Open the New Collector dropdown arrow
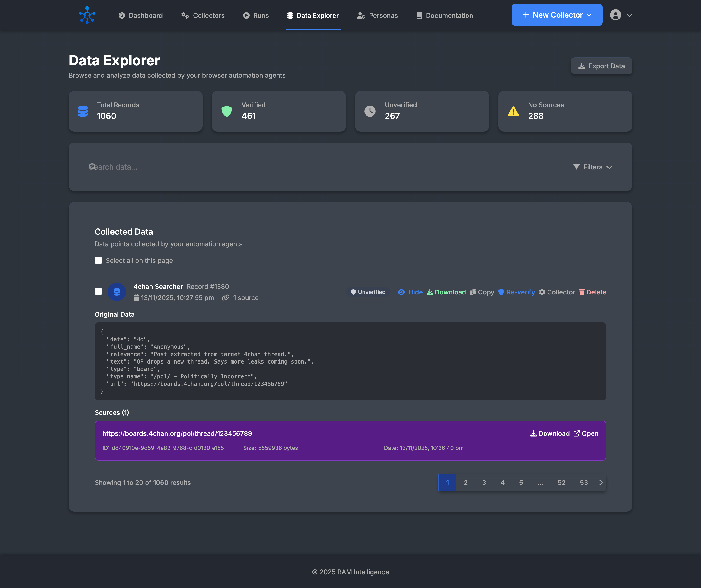Image resolution: width=701 pixels, height=588 pixels. (x=589, y=15)
